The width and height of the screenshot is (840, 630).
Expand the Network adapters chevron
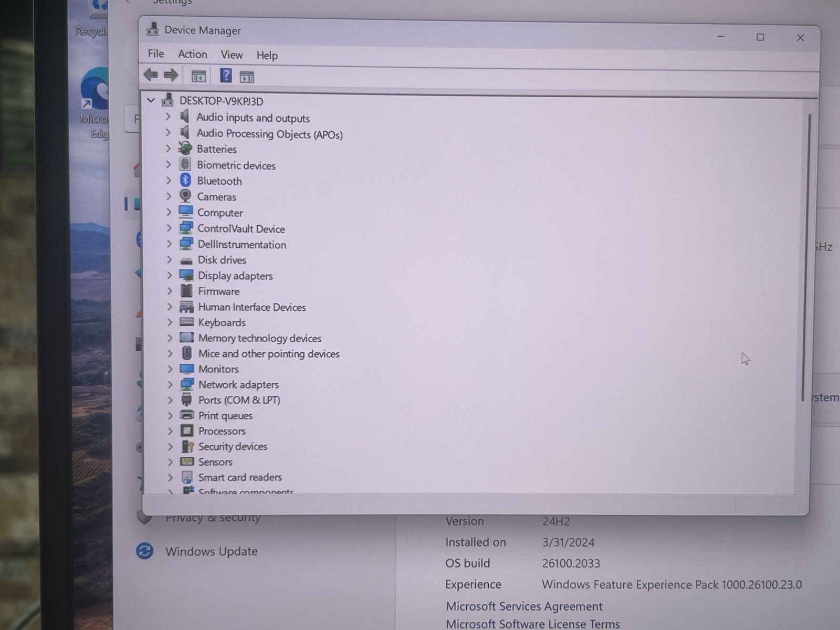170,384
